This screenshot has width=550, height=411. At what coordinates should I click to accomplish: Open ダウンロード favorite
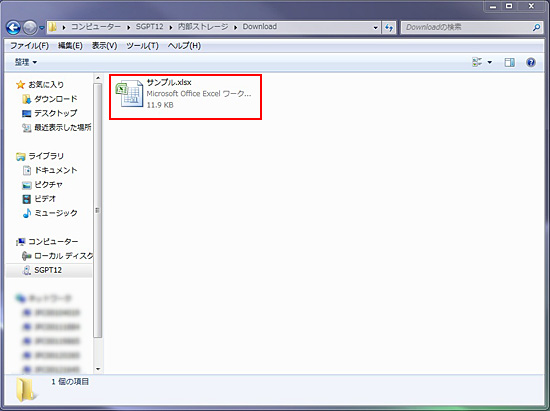pos(56,99)
